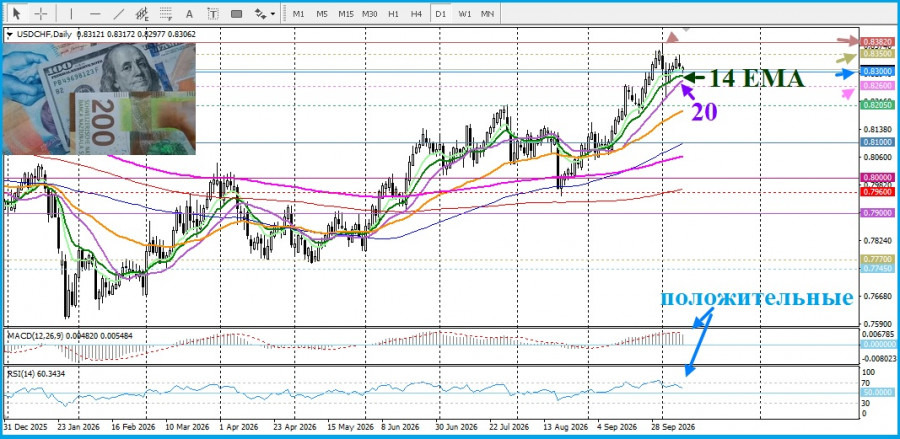The width and height of the screenshot is (900, 439).
Task: Activate the crosshair tool
Action: (41, 13)
